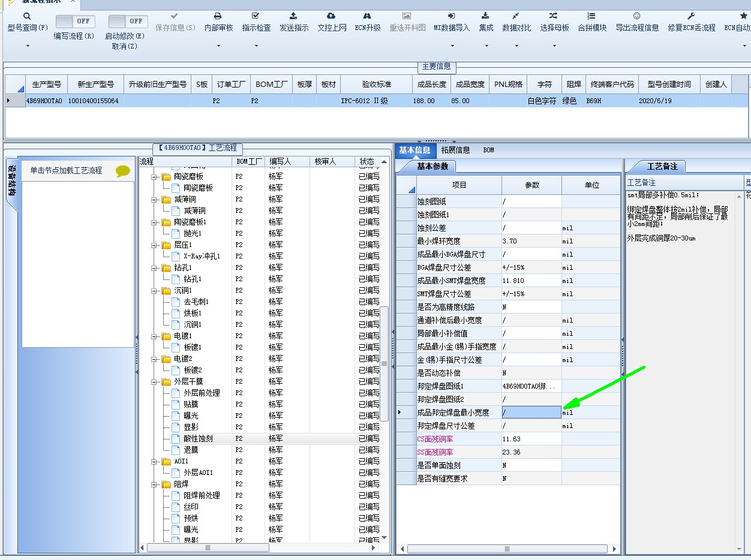Select the 板镀1 process step
Viewport: 751px width, 560px height.
click(193, 348)
